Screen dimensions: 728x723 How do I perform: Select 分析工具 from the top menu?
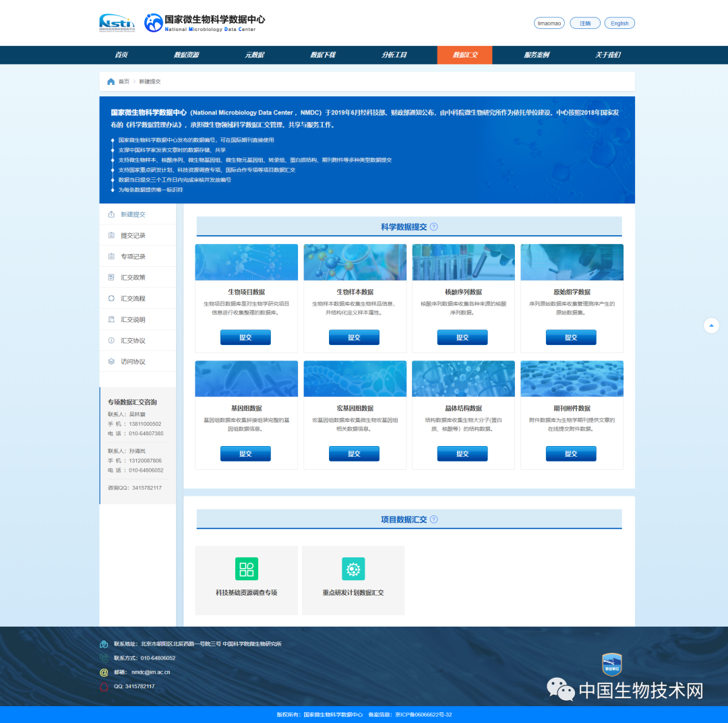coord(394,55)
